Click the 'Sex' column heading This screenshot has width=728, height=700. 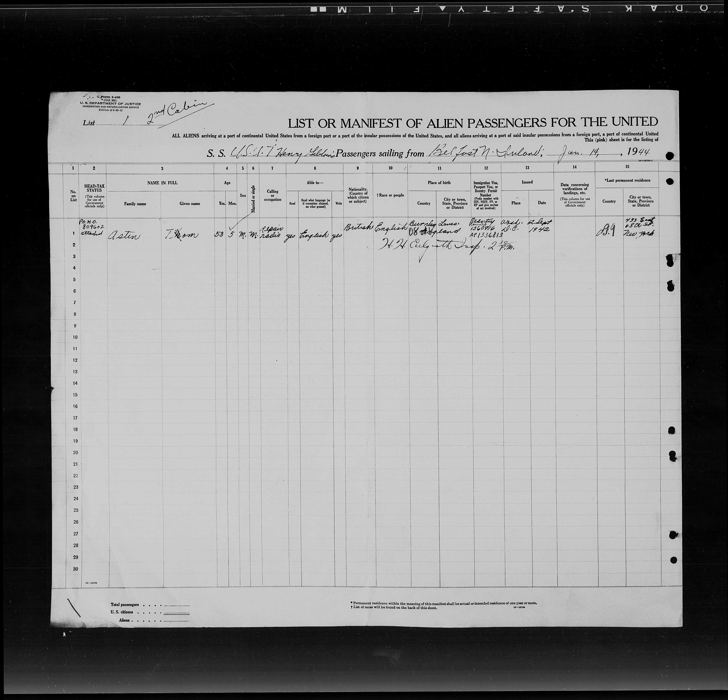coord(243,195)
